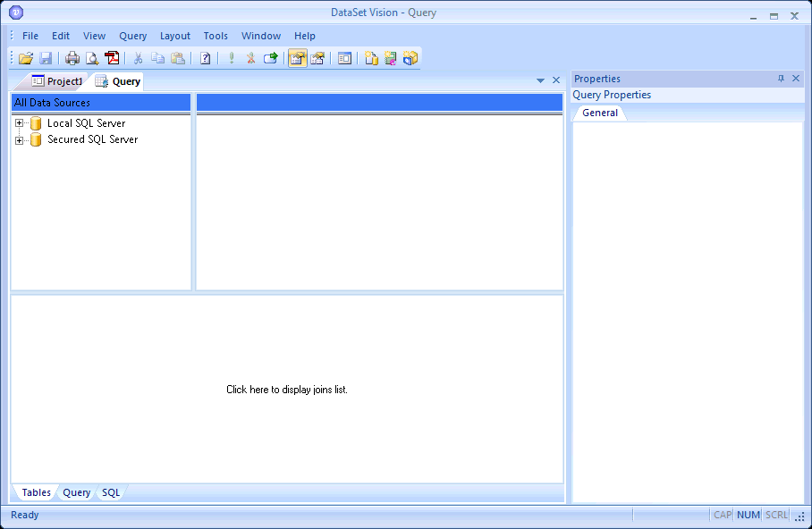Select the Query document tab
Screen dimensions: 812x529
tap(119, 81)
